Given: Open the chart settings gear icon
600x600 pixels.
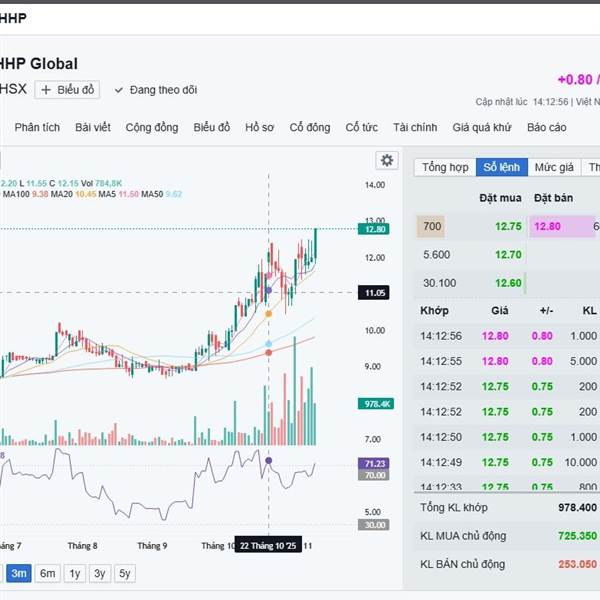Looking at the screenshot, I should click(386, 160).
